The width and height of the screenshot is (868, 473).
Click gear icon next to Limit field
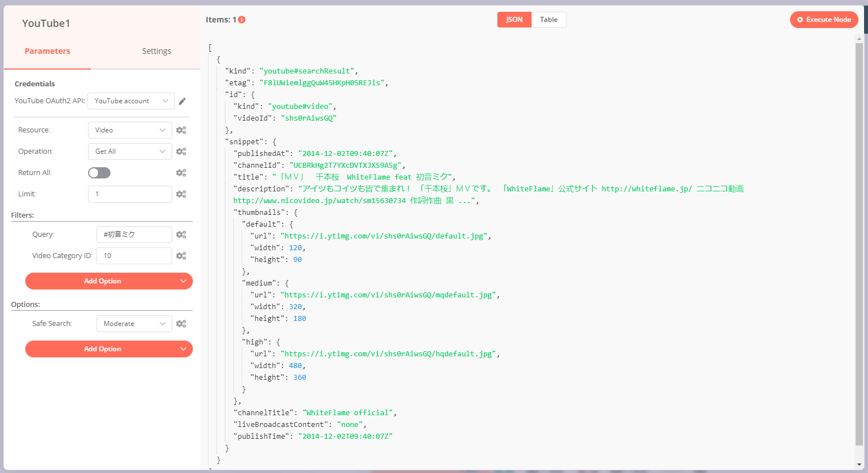coord(181,194)
